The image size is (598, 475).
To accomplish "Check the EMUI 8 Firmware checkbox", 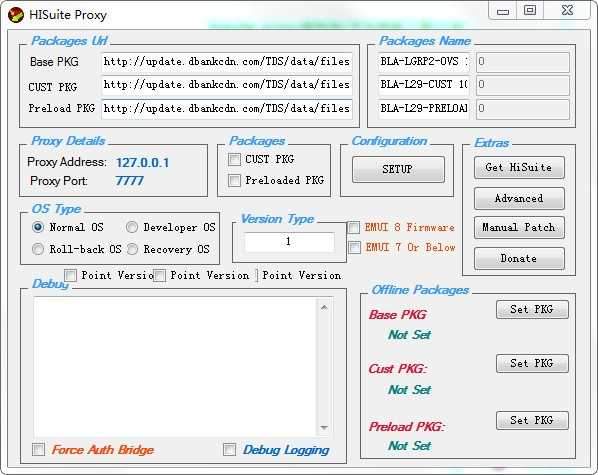I will (x=354, y=228).
